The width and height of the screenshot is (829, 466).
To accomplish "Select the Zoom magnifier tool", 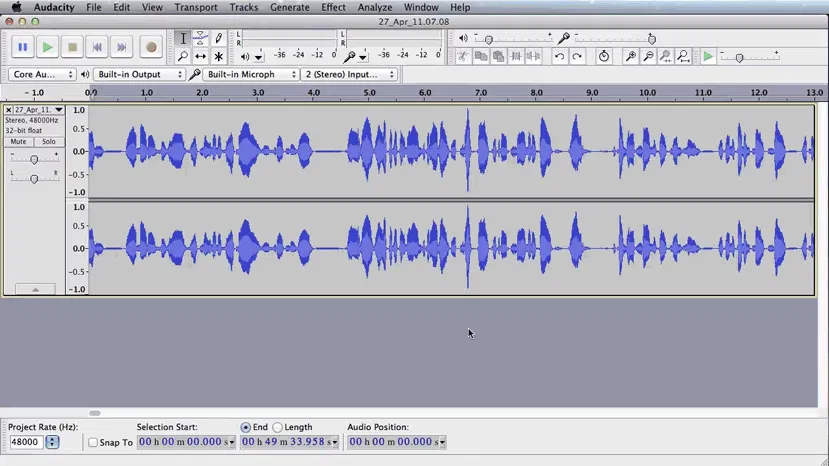I will tap(183, 56).
